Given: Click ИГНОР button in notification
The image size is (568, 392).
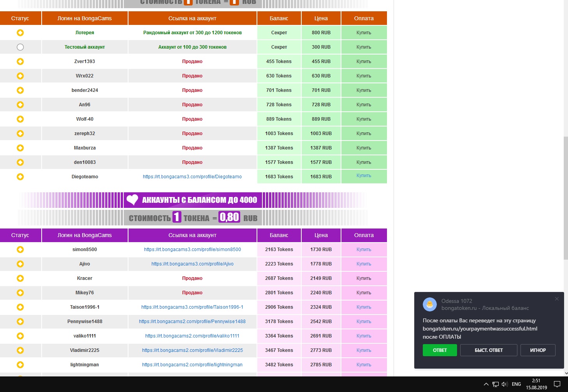Looking at the screenshot, I should 538,350.
